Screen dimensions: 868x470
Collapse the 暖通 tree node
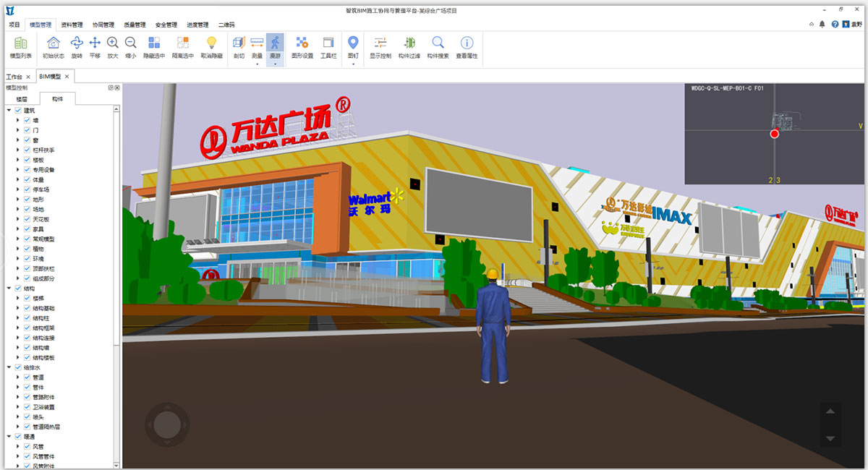[9, 437]
